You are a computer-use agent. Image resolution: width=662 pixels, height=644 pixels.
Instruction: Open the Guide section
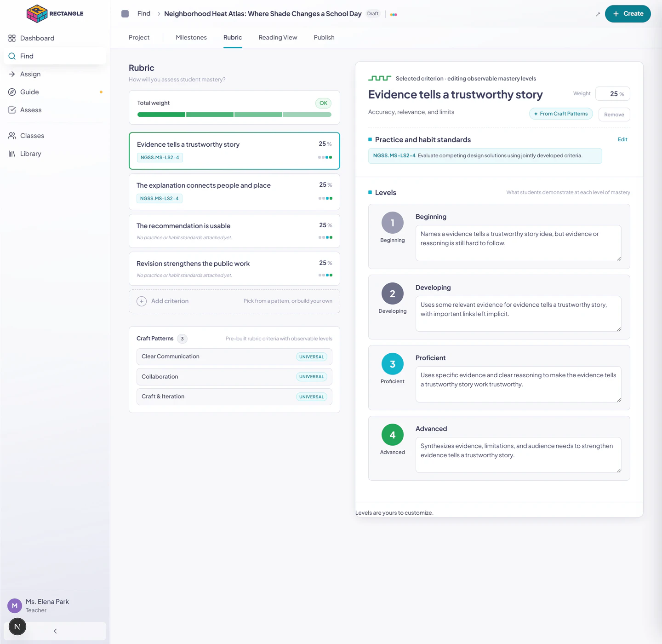(55, 92)
